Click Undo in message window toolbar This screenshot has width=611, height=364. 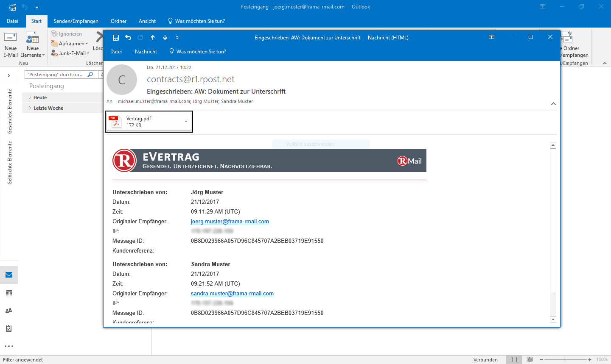128,37
